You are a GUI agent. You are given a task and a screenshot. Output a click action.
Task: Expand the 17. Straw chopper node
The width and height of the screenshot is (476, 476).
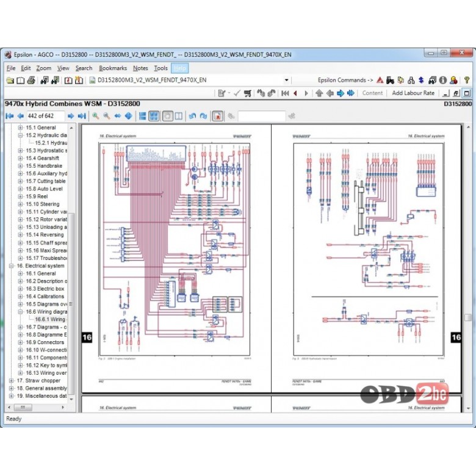[11, 381]
